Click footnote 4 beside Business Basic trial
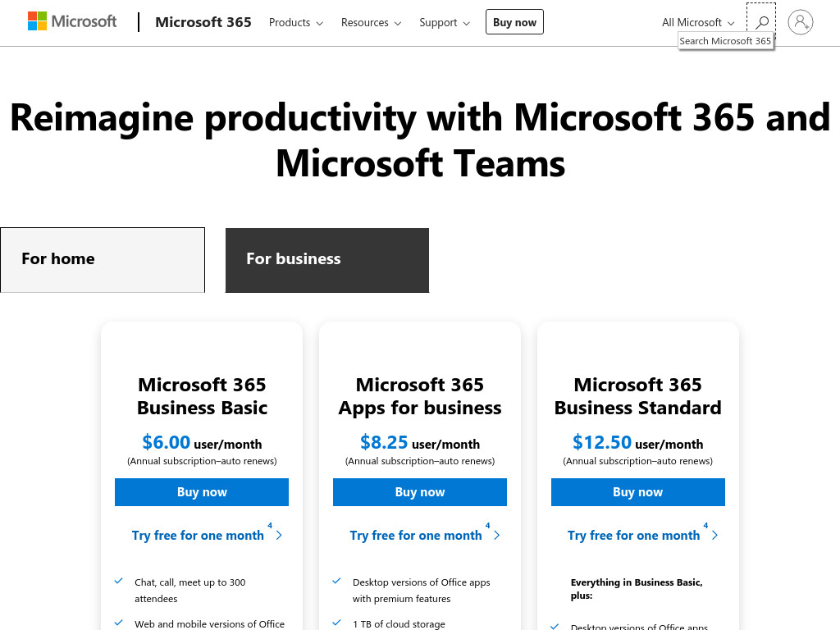This screenshot has width=840, height=630. pyautogui.click(x=270, y=526)
